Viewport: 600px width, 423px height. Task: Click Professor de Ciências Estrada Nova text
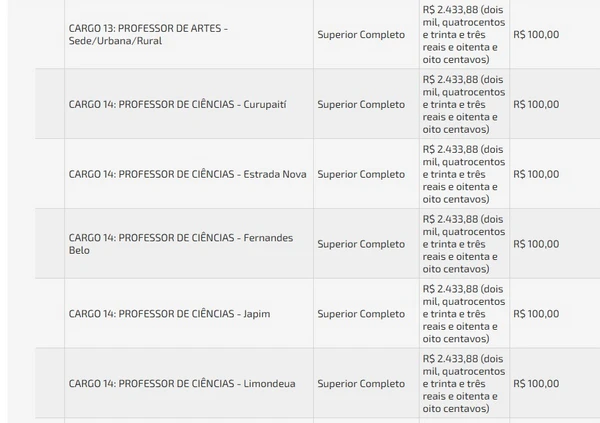point(187,174)
